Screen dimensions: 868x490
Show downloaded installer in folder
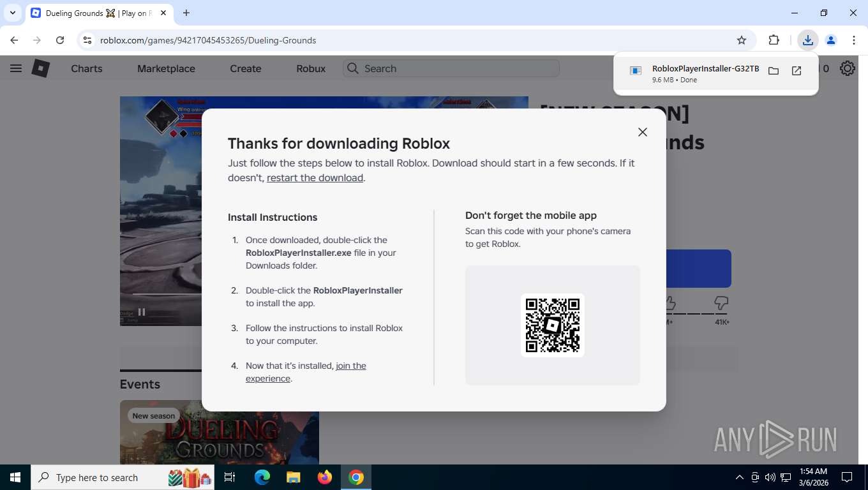coord(774,71)
